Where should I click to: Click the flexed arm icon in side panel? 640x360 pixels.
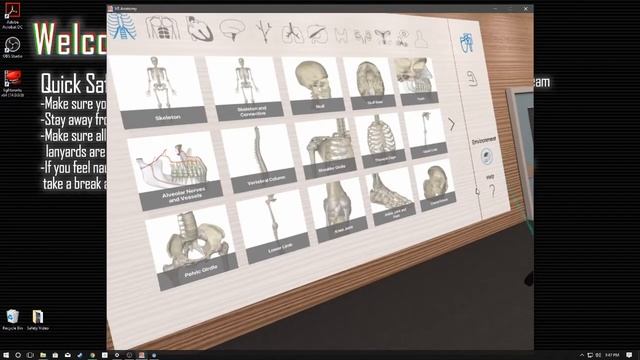point(472,78)
